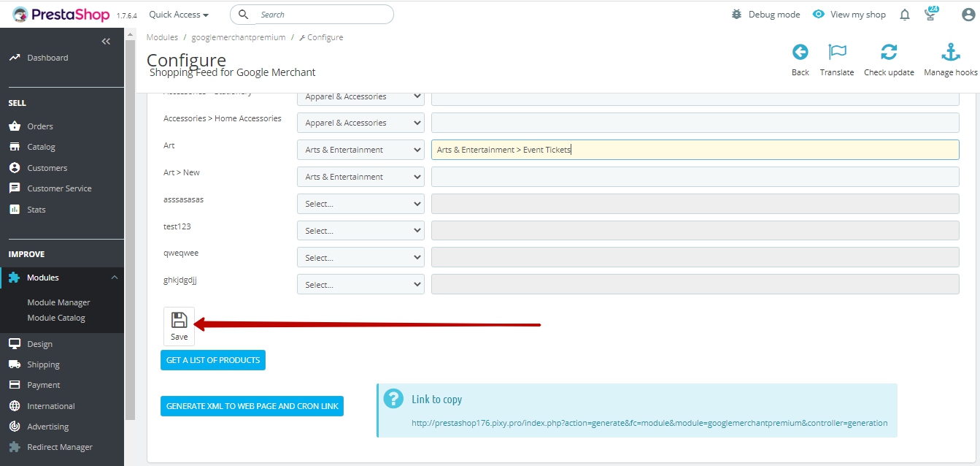Toggle Debug mode in header
This screenshot has height=466, width=980.
[766, 15]
